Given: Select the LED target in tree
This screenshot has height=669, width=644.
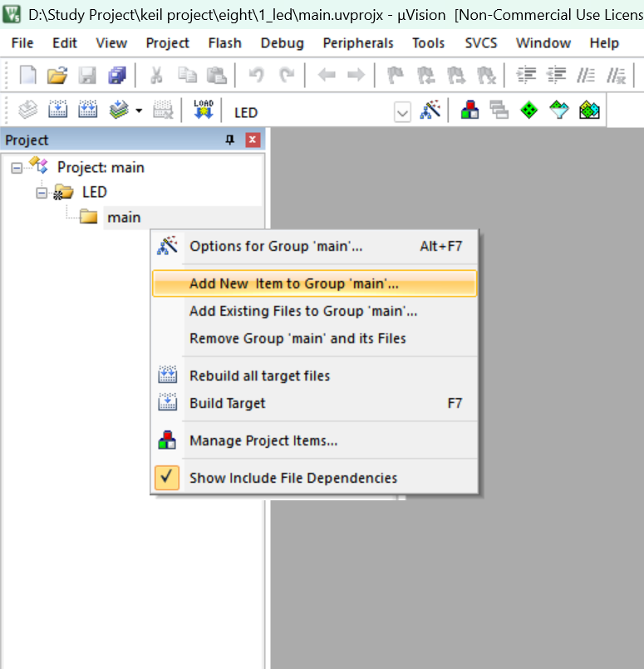Looking at the screenshot, I should tap(94, 193).
